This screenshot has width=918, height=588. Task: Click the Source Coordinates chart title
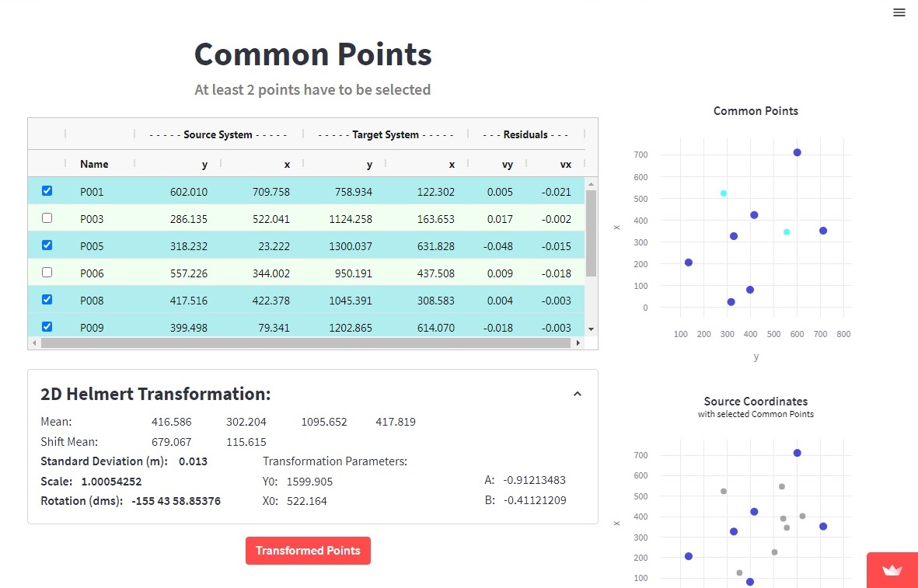tap(756, 402)
